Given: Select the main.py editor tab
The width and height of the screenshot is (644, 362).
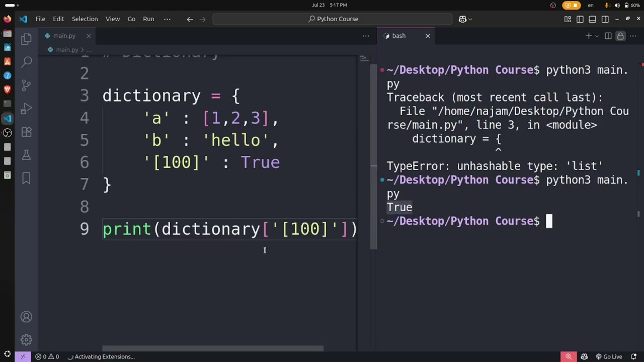Looking at the screenshot, I should click(x=64, y=36).
